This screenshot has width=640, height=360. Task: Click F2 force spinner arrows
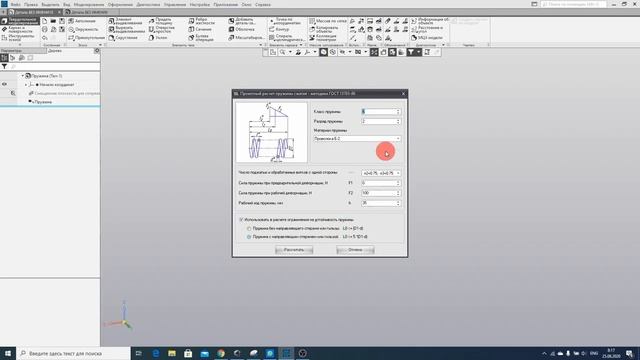pos(398,193)
